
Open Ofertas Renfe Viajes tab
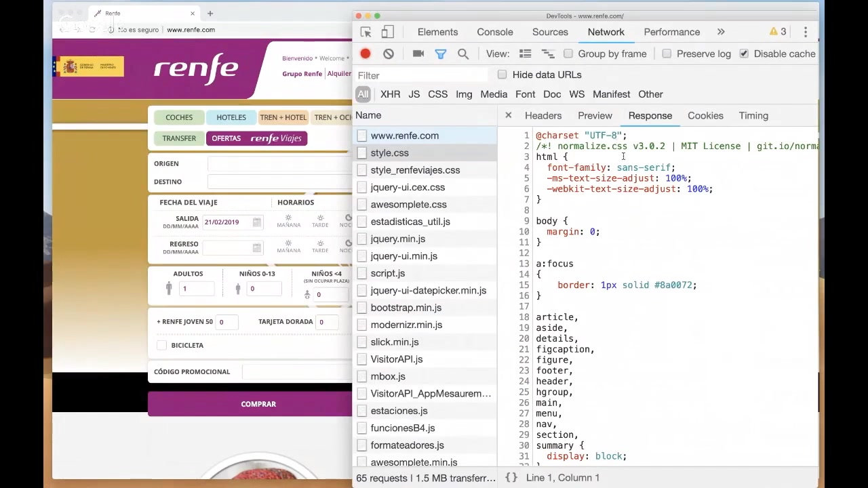[x=257, y=138]
